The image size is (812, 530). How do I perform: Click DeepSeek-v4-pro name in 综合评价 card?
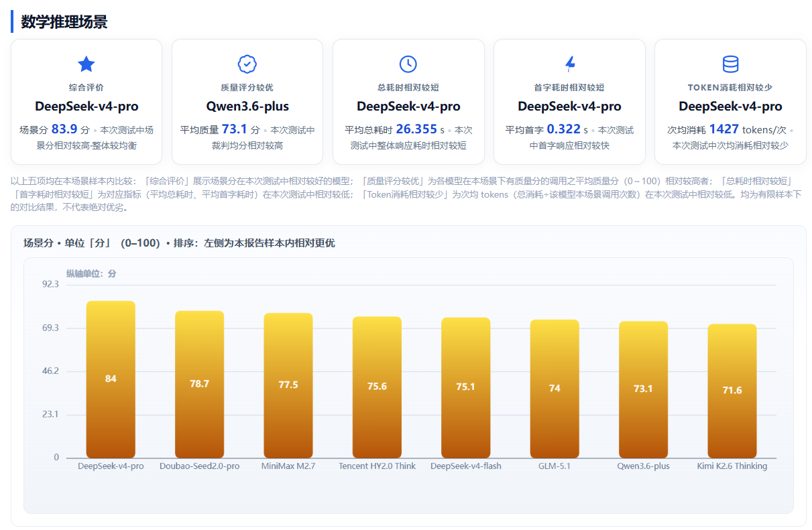tap(86, 107)
